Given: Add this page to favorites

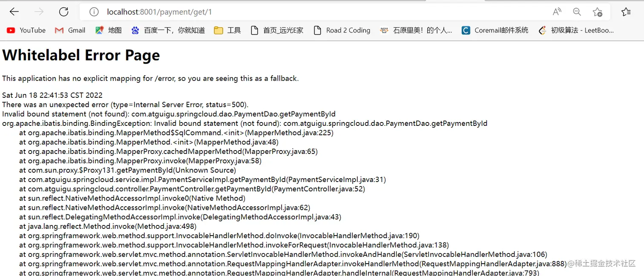Looking at the screenshot, I should (598, 12).
